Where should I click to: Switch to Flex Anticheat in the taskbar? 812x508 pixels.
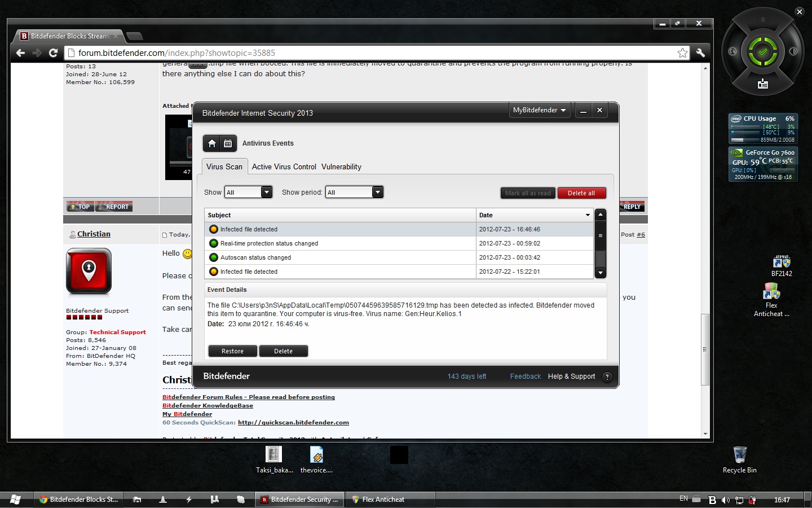390,500
